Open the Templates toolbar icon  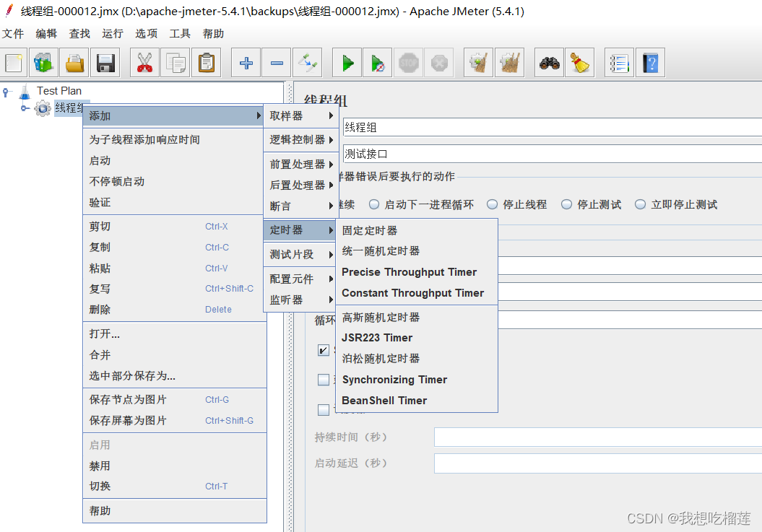point(44,63)
